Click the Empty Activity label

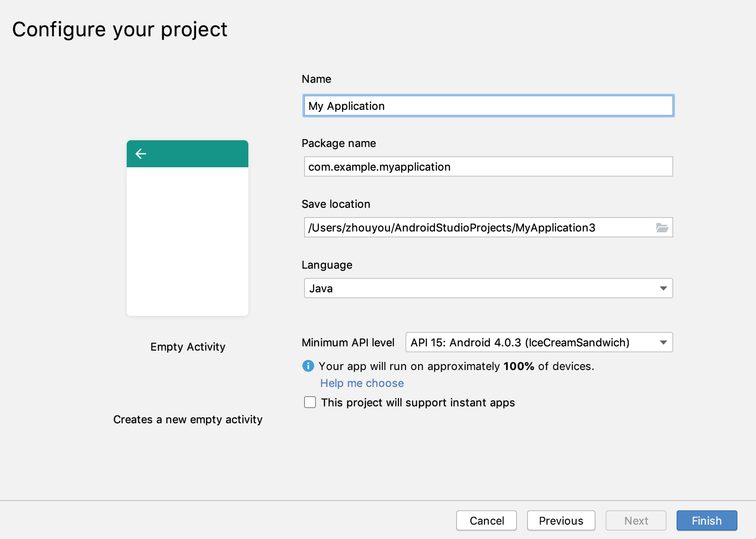tap(188, 347)
